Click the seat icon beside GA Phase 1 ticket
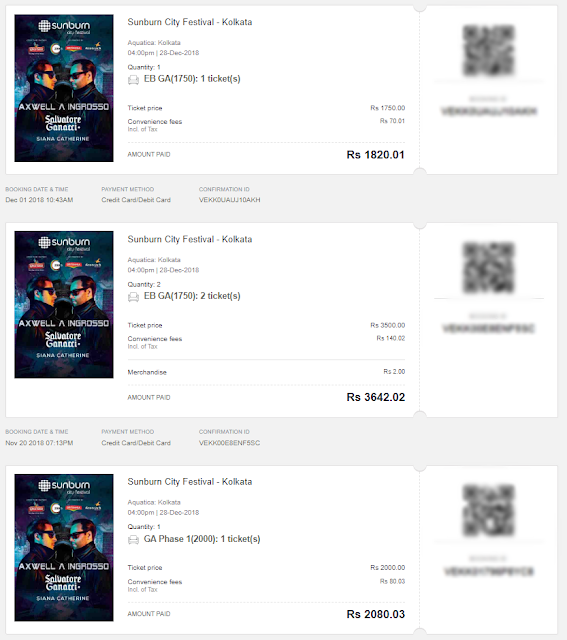Image resolution: width=567 pixels, height=640 pixels. pyautogui.click(x=133, y=540)
